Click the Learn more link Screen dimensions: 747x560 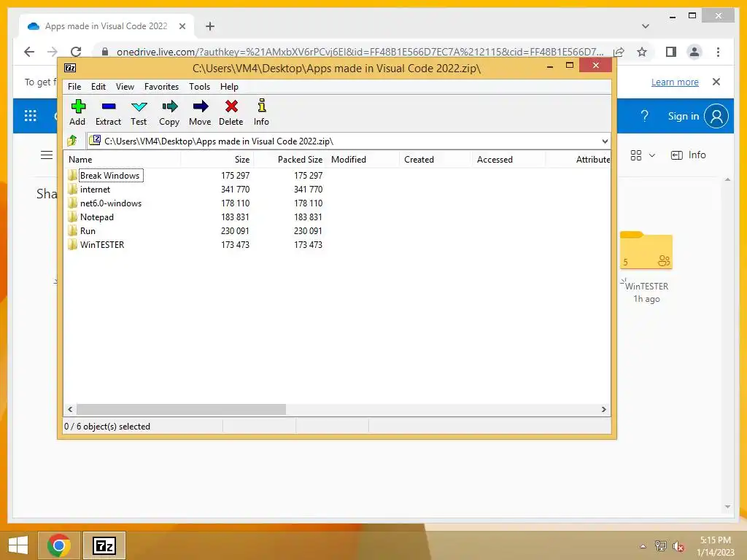675,82
